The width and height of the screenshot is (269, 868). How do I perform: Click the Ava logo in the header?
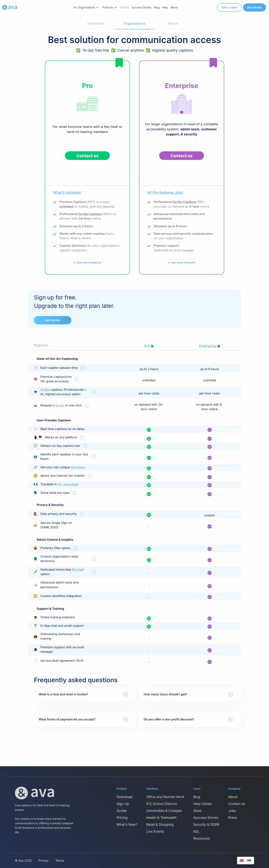coord(10,7)
